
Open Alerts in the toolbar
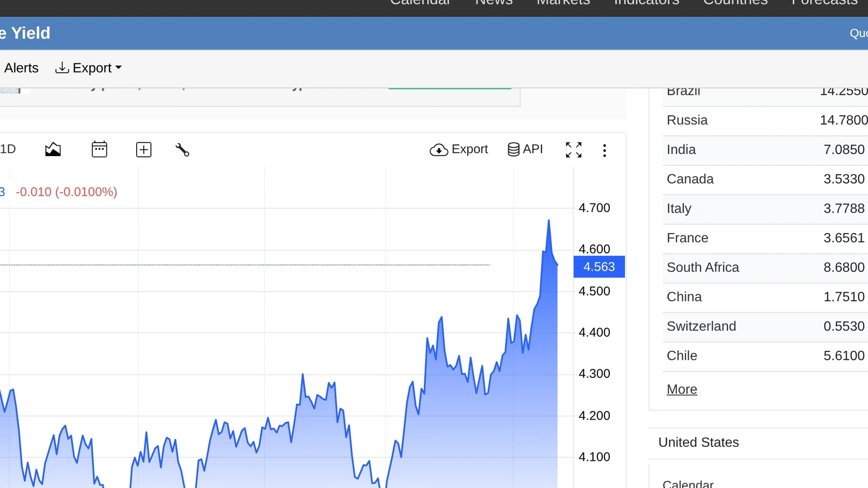coord(21,68)
